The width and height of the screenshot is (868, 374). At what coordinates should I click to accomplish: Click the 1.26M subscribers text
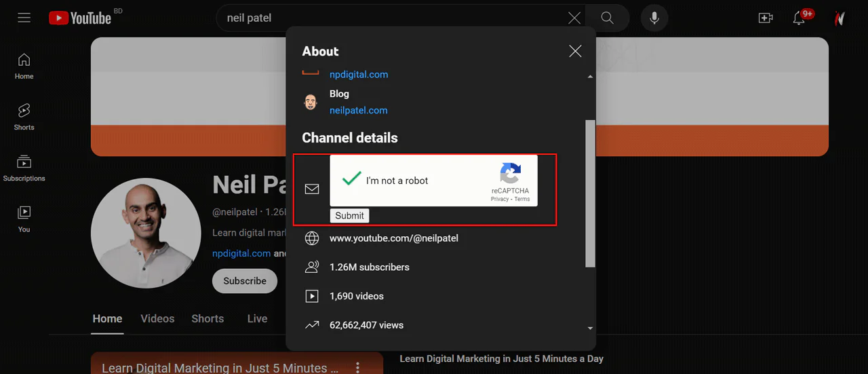[370, 267]
